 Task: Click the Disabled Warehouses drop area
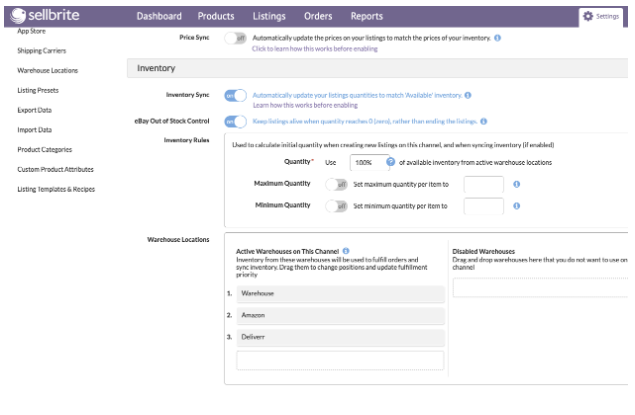[541, 287]
